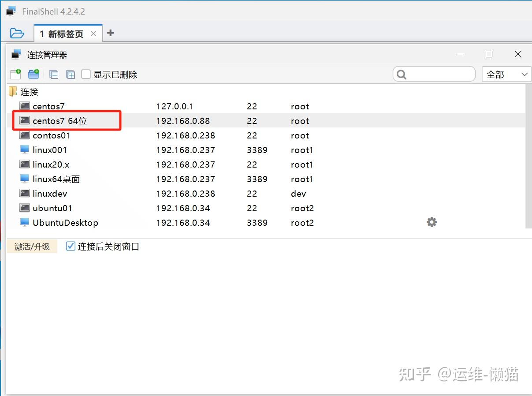Image resolution: width=532 pixels, height=396 pixels.
Task: Click the 连接管理器 window icon
Action: coord(16,54)
